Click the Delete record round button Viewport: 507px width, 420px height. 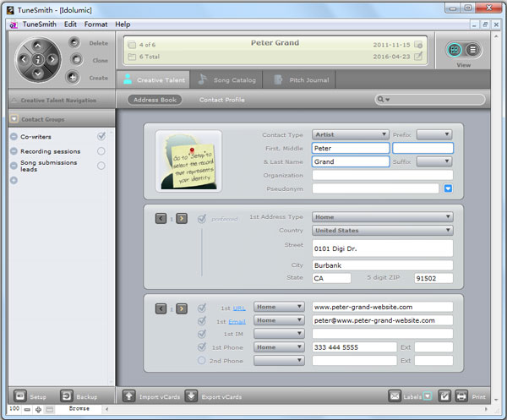(x=74, y=42)
